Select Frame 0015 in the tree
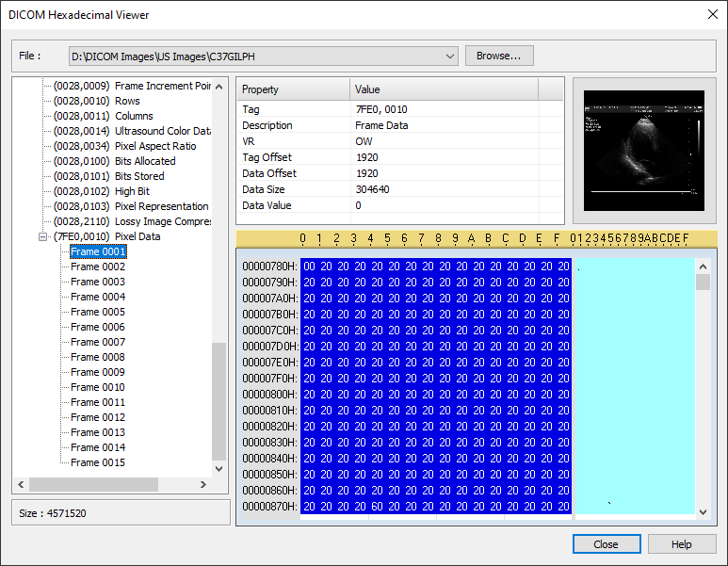Screen dimensions: 728x566 (x=98, y=462)
